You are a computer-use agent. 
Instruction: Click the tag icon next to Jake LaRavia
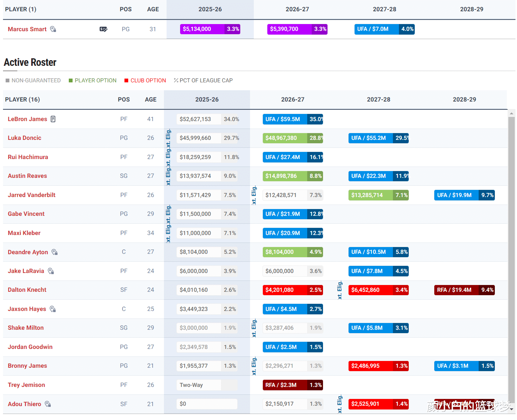coord(51,271)
